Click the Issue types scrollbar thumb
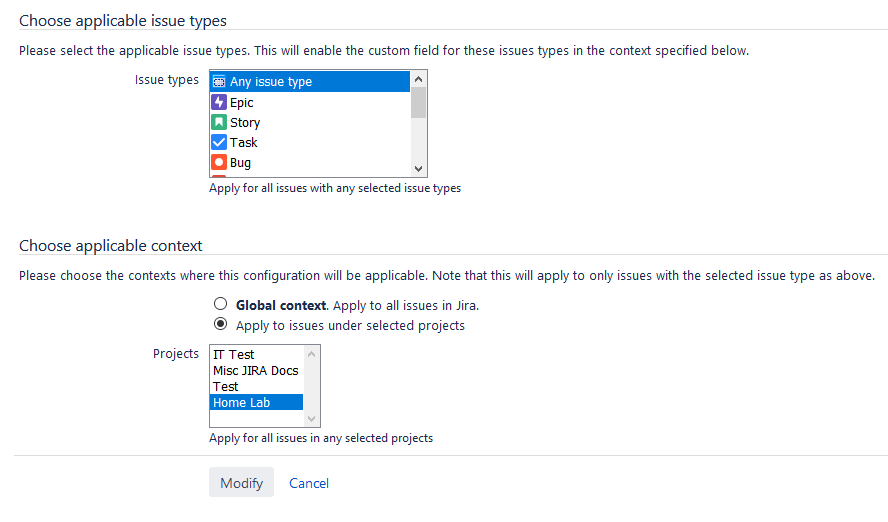The width and height of the screenshot is (888, 522). pyautogui.click(x=419, y=103)
